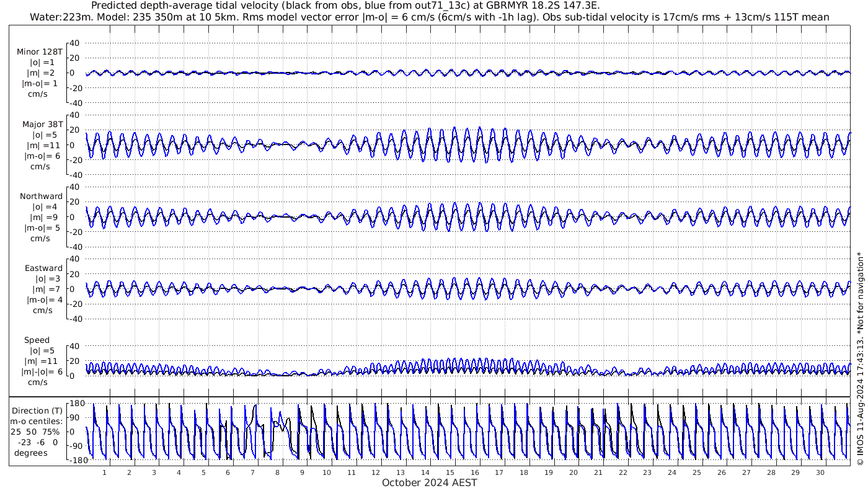Click the 'October 2024 AEST' axis title

[x=430, y=482]
